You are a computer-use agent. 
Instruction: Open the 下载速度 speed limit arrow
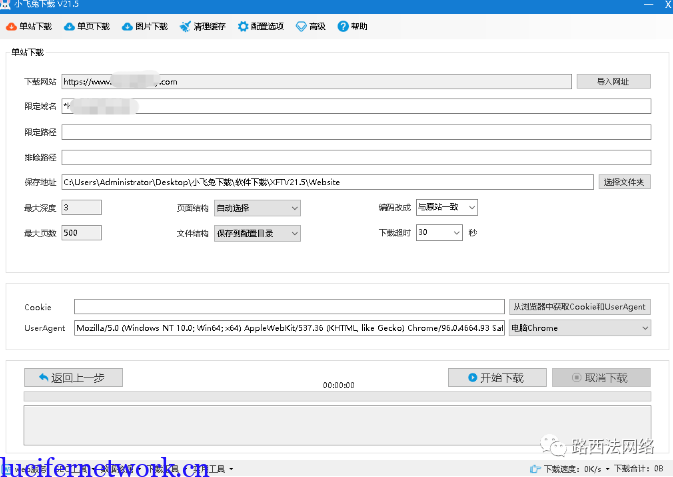pyautogui.click(x=607, y=469)
